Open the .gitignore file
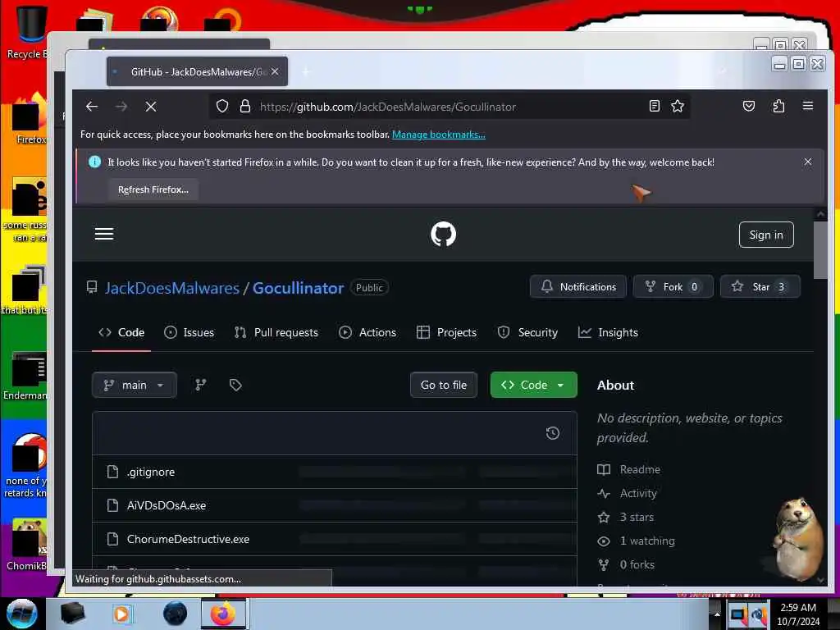Image resolution: width=840 pixels, height=630 pixels. [151, 472]
